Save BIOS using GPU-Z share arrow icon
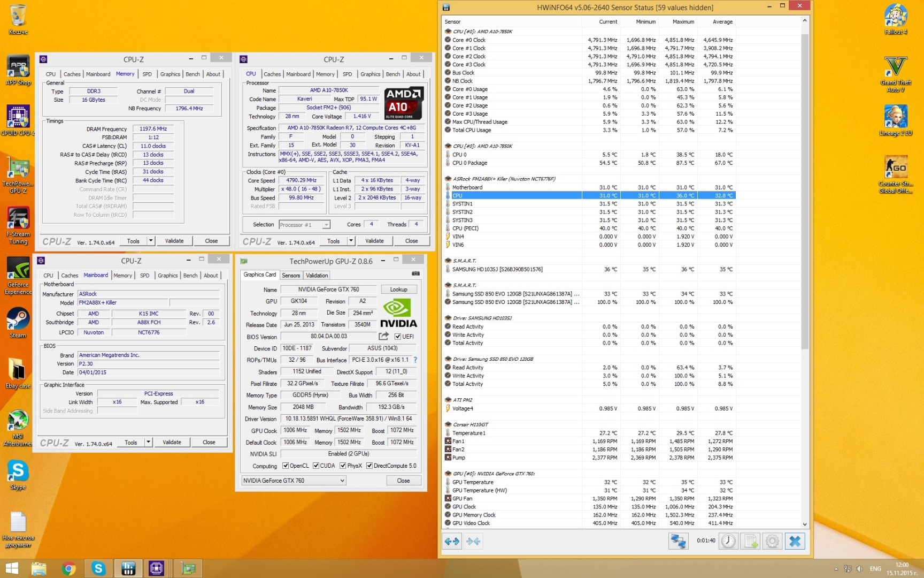 point(383,336)
